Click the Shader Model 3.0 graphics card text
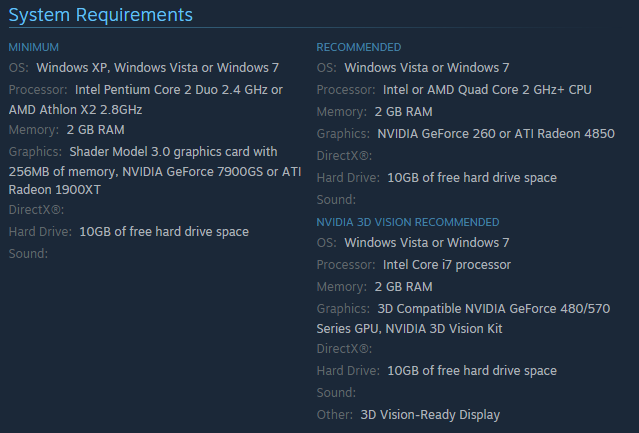639x433 pixels. [x=173, y=152]
